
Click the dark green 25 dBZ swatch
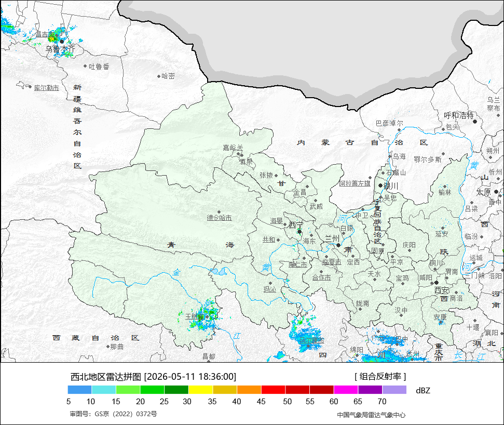click(x=176, y=390)
